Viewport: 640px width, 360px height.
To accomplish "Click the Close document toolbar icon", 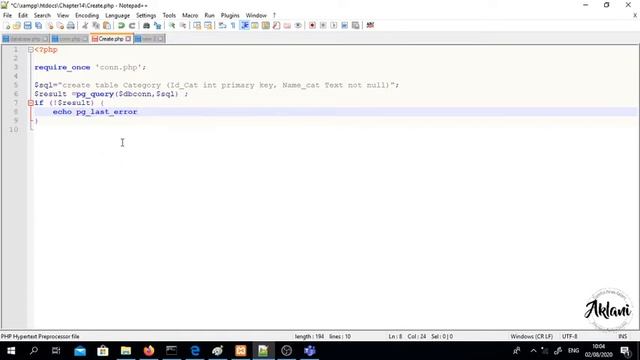I will (x=50, y=26).
